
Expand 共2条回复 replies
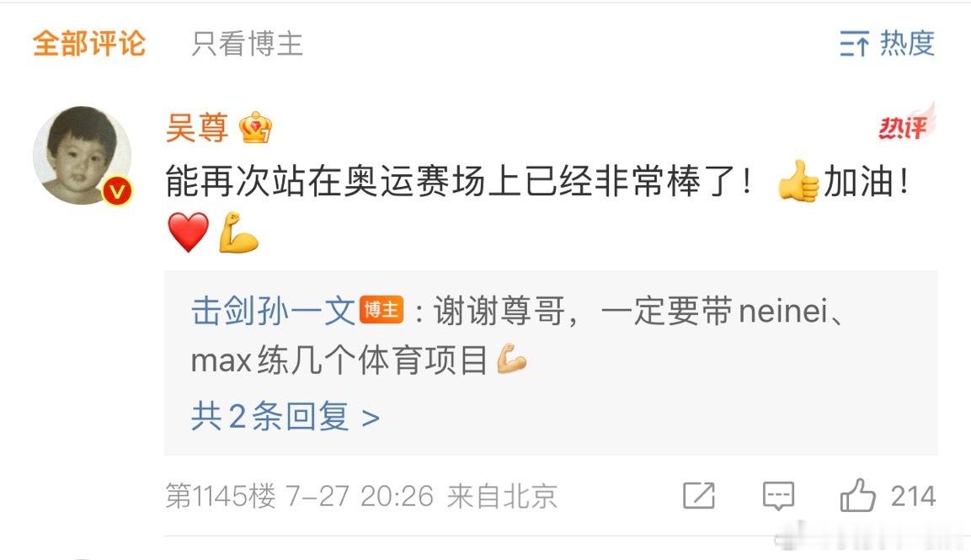pos(285,416)
